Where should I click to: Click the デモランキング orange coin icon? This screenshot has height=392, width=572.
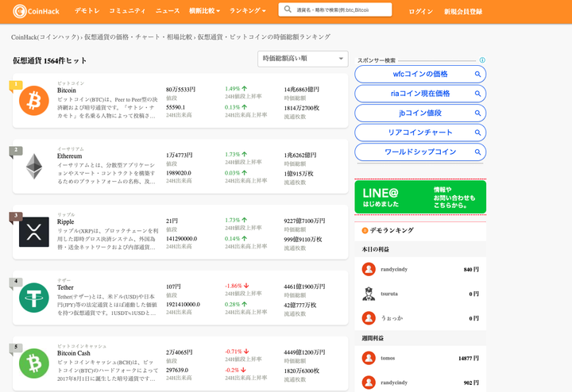[365, 230]
